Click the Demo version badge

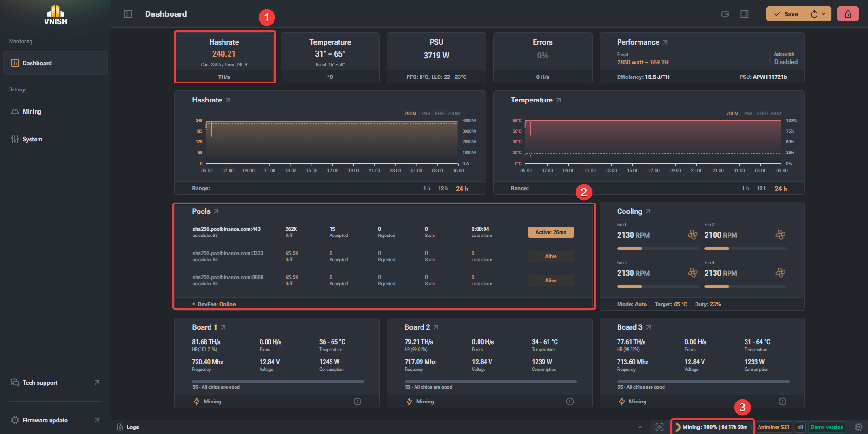[x=827, y=427]
